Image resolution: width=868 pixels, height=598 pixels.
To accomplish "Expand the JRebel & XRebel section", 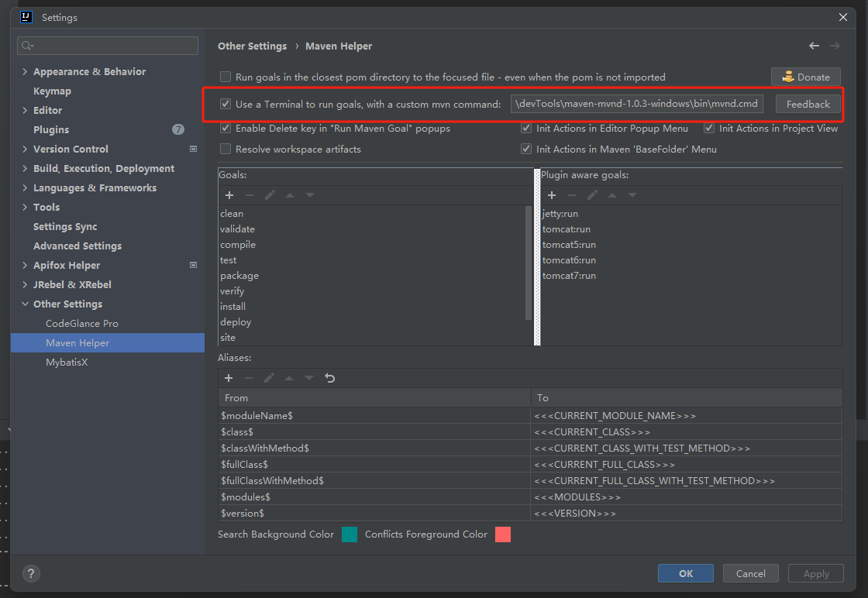I will click(x=25, y=284).
